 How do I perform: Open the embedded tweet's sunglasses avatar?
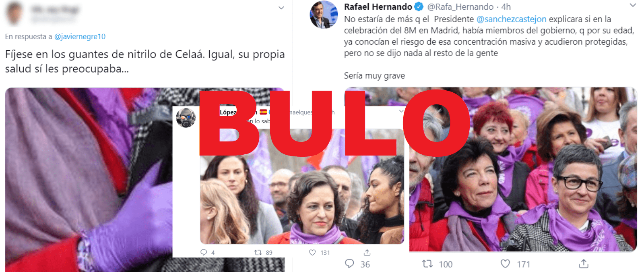(186, 118)
